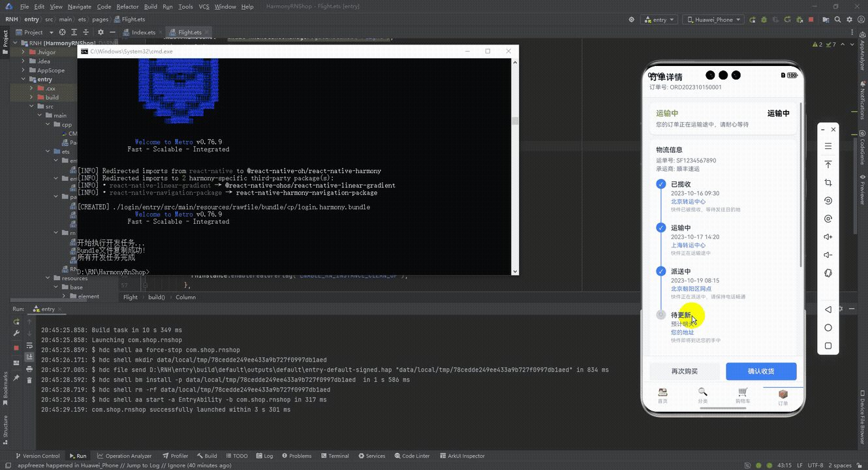Click Rerun icon in Run tool window

[16, 322]
